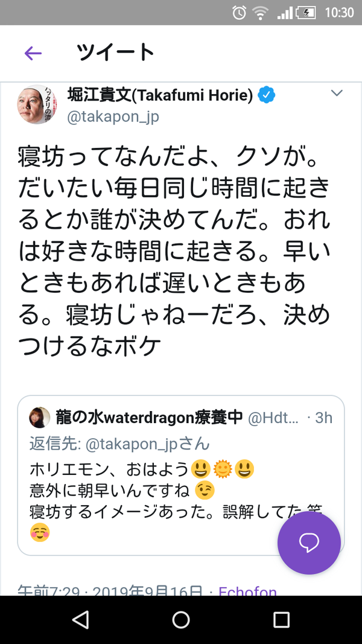
Task: Tap the Wi-Fi status icon
Action: 260,13
